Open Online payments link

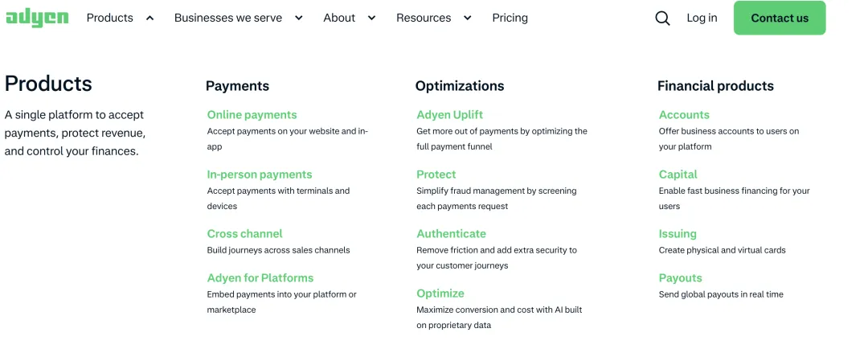pos(252,115)
